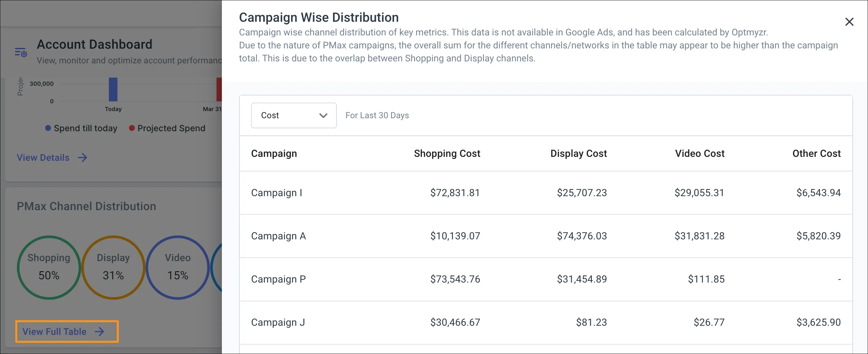The width and height of the screenshot is (868, 354).
Task: Click the arrow icon beside View Full Table
Action: point(99,332)
